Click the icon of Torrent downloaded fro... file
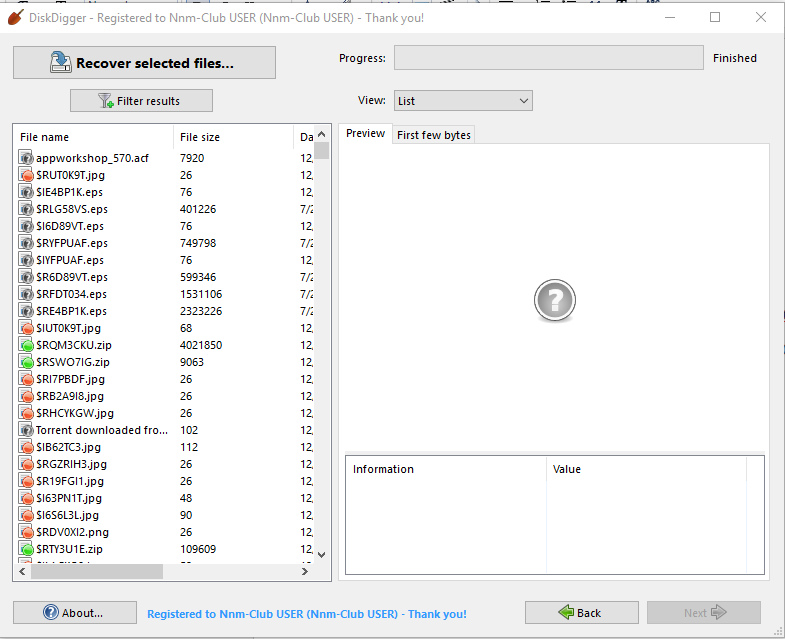This screenshot has height=639, width=785. 26,430
